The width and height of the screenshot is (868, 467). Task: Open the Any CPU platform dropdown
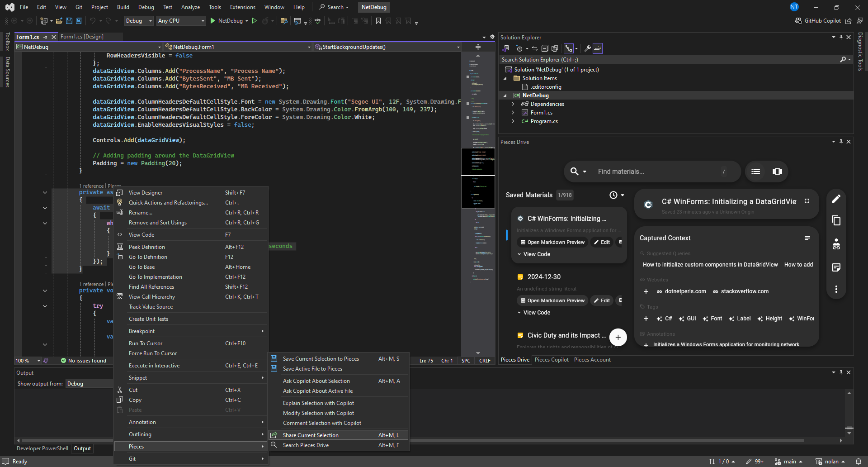tap(181, 21)
